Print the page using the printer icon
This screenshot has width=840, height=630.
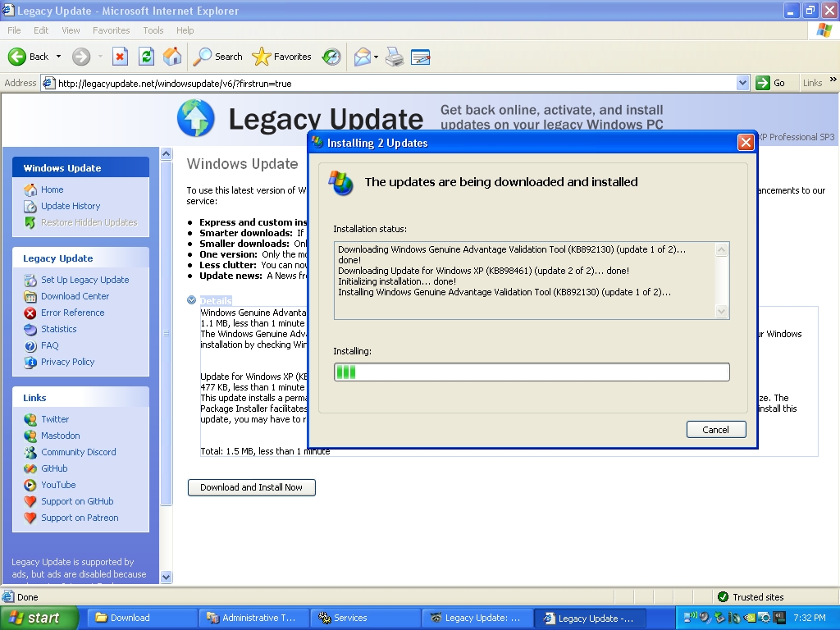pos(395,57)
